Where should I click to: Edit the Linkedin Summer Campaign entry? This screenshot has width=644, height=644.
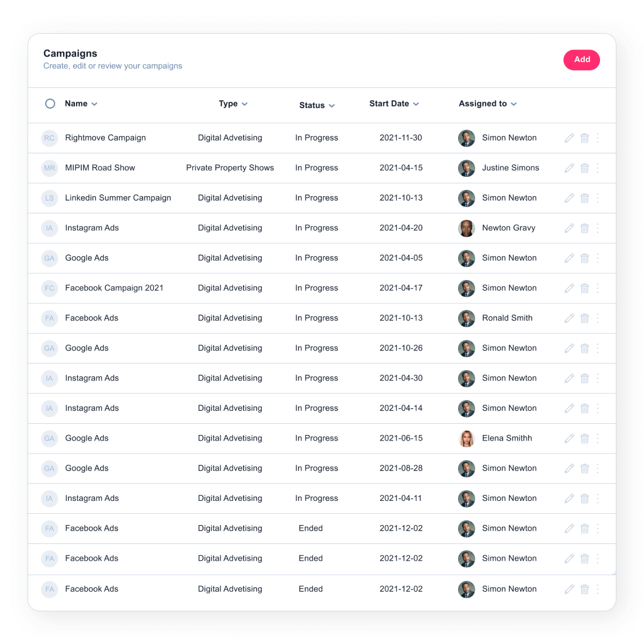[x=569, y=198]
